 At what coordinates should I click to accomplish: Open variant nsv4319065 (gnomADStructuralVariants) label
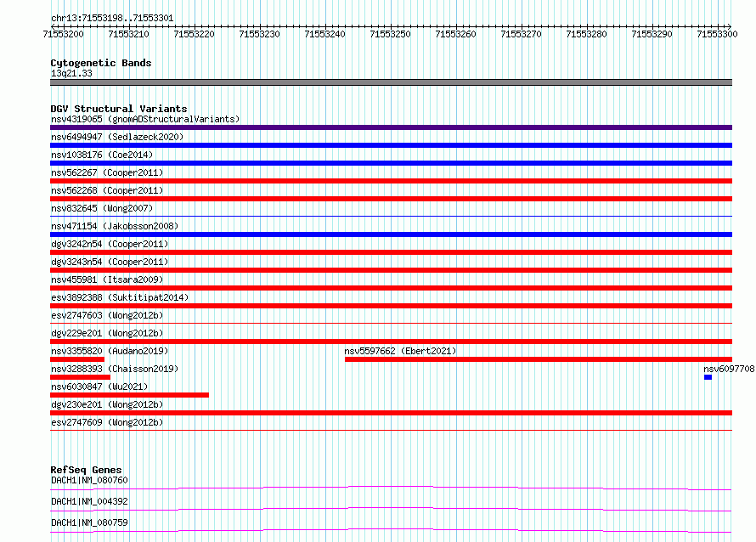[x=145, y=119]
